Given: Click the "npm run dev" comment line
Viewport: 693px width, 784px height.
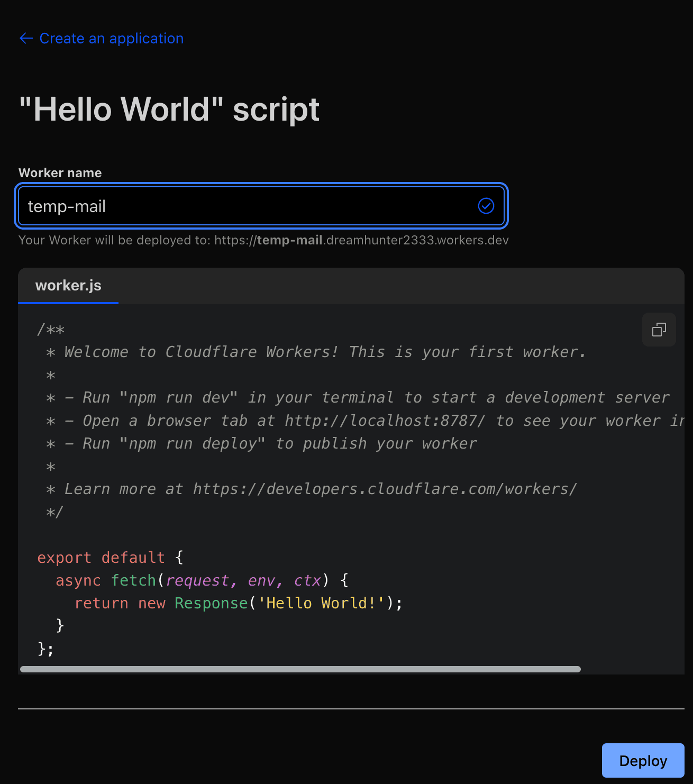Looking at the screenshot, I should coord(365,397).
